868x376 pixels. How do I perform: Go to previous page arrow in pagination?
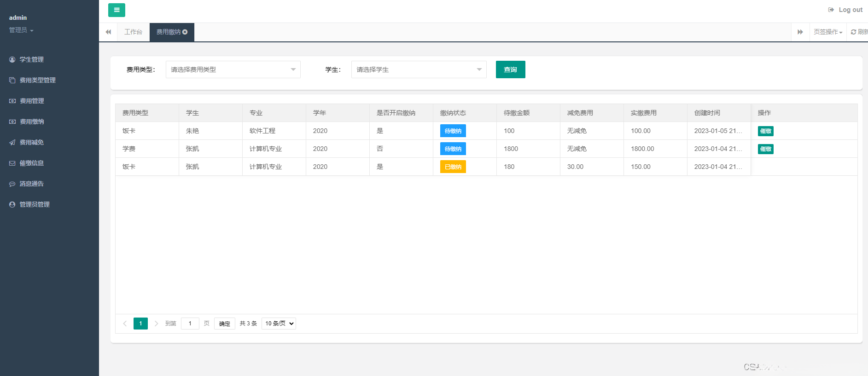(125, 324)
